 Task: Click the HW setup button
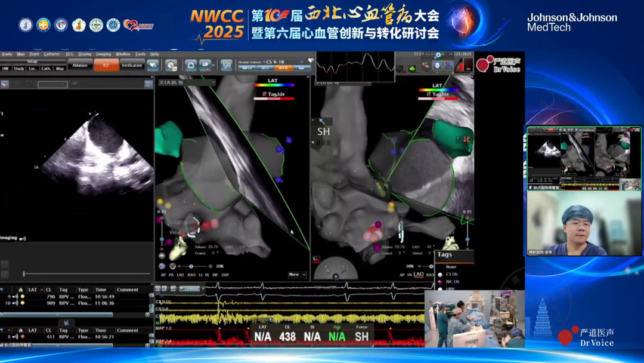tap(5, 69)
